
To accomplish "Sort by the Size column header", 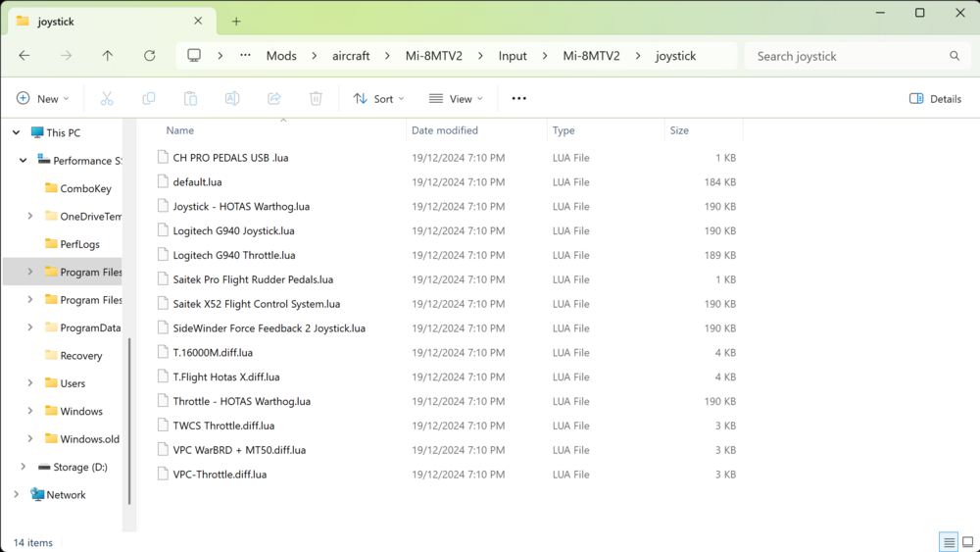I will [679, 130].
